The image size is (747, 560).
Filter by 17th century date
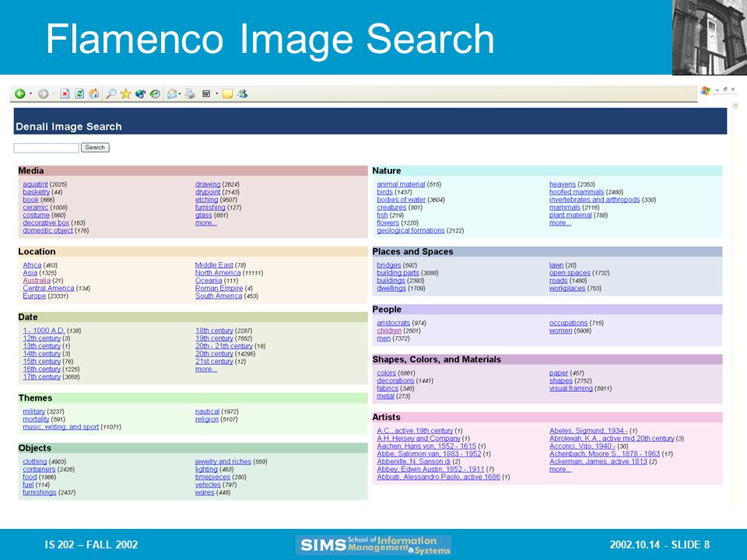(x=41, y=376)
